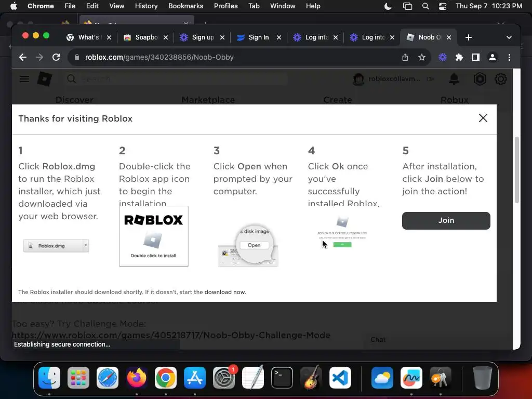The width and height of the screenshot is (532, 399).
Task: Open System Settings from the dock
Action: [224, 378]
